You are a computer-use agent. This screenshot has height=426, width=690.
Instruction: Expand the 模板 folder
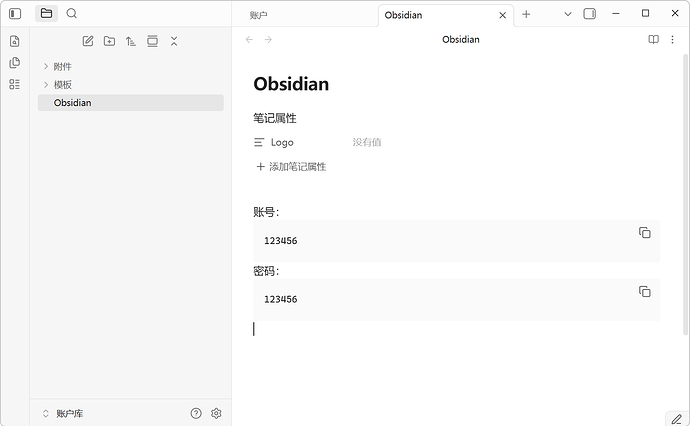click(46, 85)
